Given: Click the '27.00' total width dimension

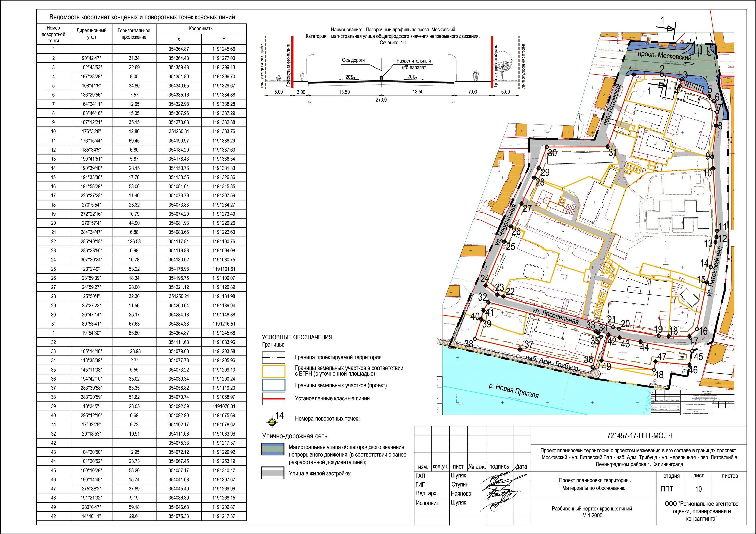Looking at the screenshot, I should pos(381,99).
